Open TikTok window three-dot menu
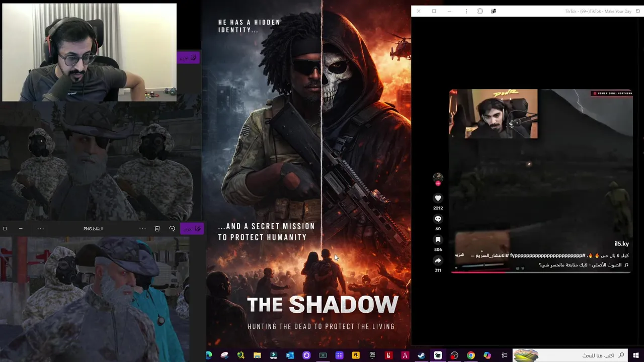The image size is (644, 362). [x=466, y=11]
